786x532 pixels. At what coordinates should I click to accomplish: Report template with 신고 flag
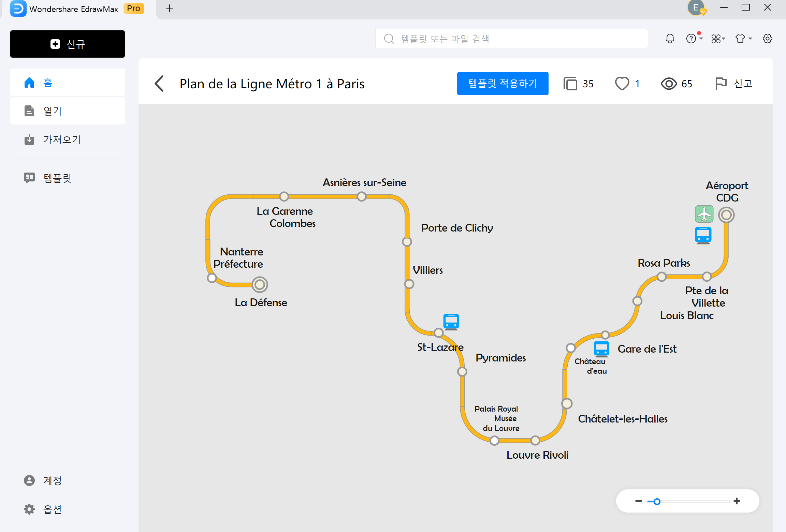tap(733, 84)
